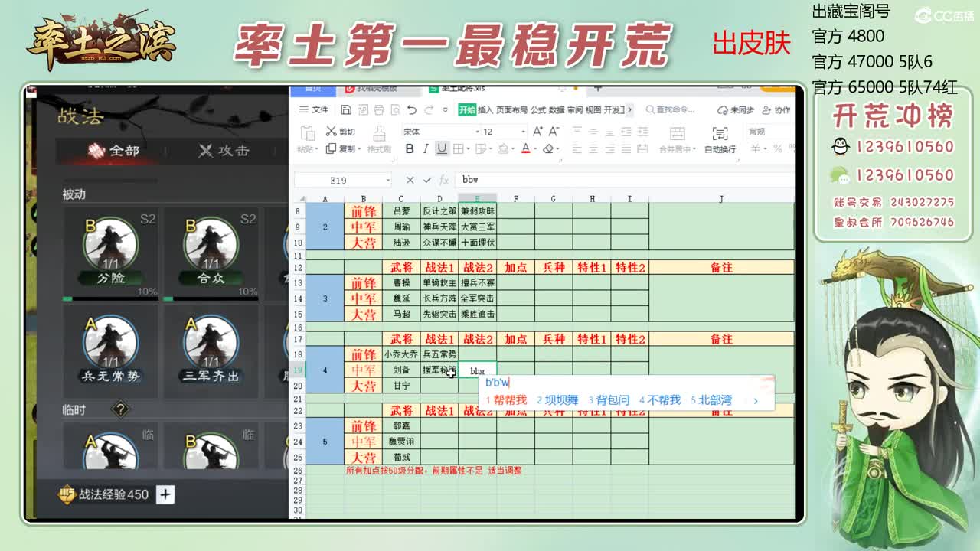Click the fx insert function icon
Screen dimensions: 980x551
click(444, 181)
